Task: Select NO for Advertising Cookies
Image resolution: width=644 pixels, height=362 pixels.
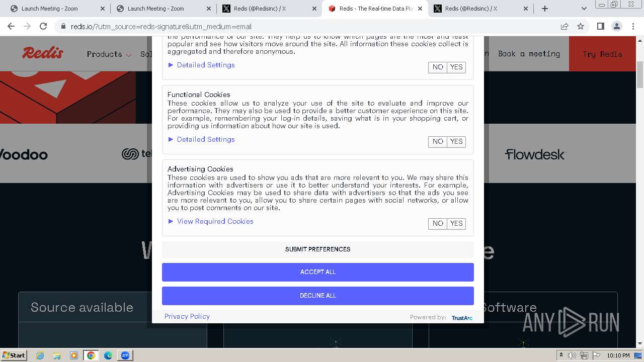Action: point(438,224)
